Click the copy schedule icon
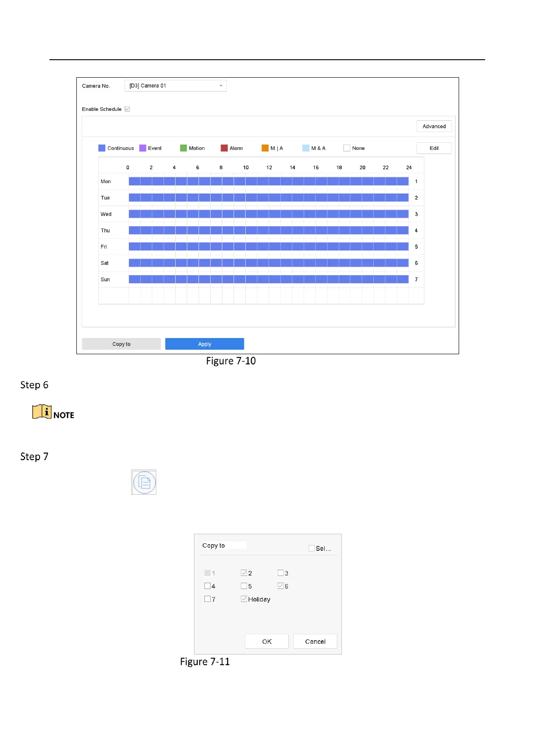This screenshot has height=756, width=535. pyautogui.click(x=144, y=482)
